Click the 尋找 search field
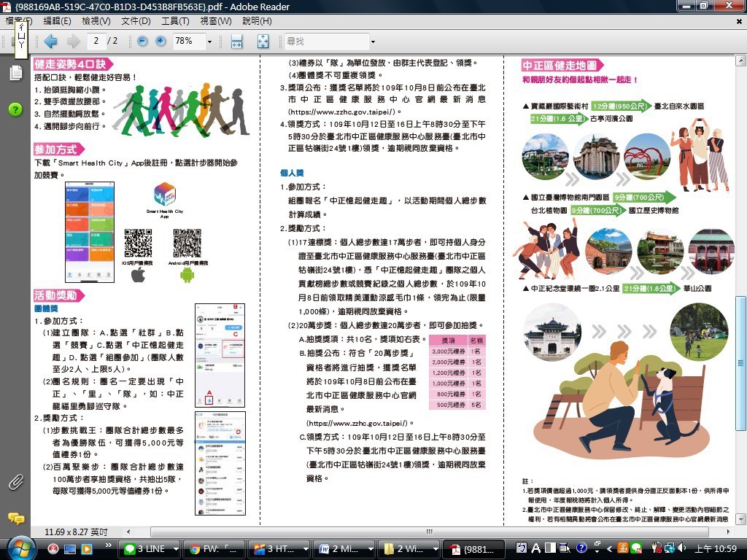This screenshot has height=560, width=747. (x=327, y=42)
